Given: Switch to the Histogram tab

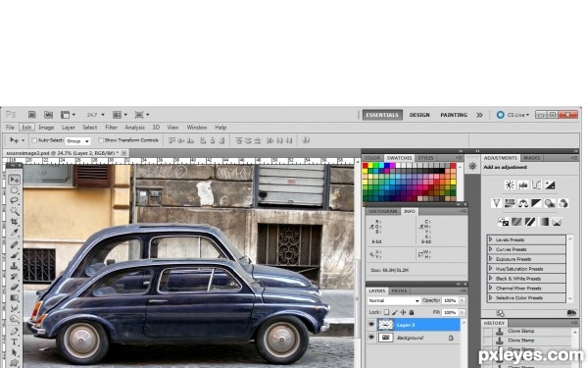Looking at the screenshot, I should tap(383, 211).
